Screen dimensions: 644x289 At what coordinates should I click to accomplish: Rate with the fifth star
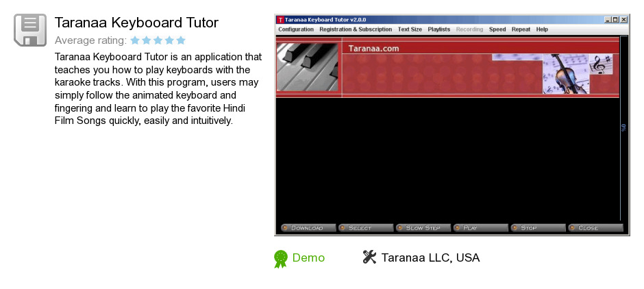tap(181, 40)
